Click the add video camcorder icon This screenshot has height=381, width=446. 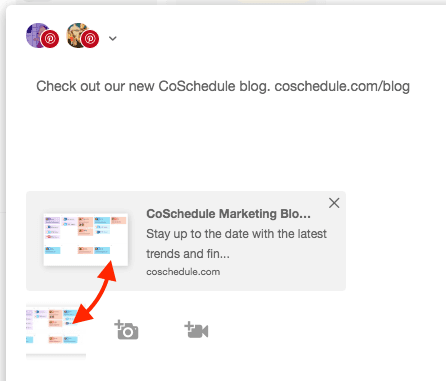pos(196,330)
